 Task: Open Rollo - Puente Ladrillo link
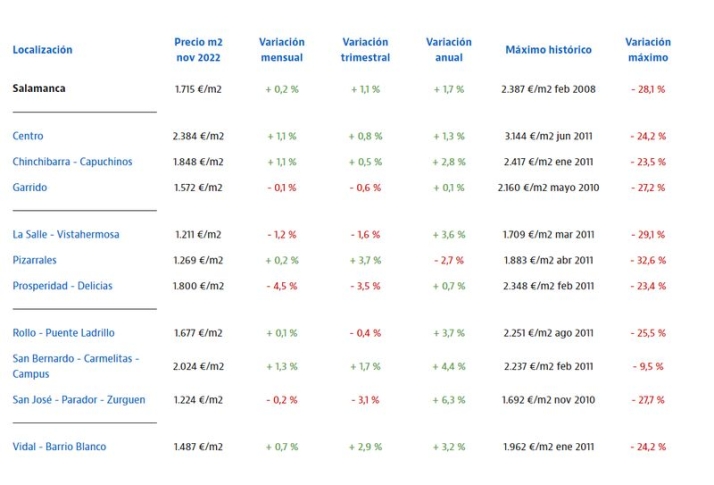[x=63, y=333]
